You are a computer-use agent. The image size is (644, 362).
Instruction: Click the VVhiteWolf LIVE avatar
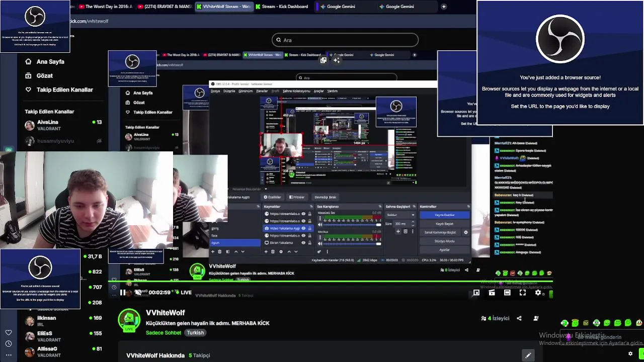pyautogui.click(x=129, y=320)
